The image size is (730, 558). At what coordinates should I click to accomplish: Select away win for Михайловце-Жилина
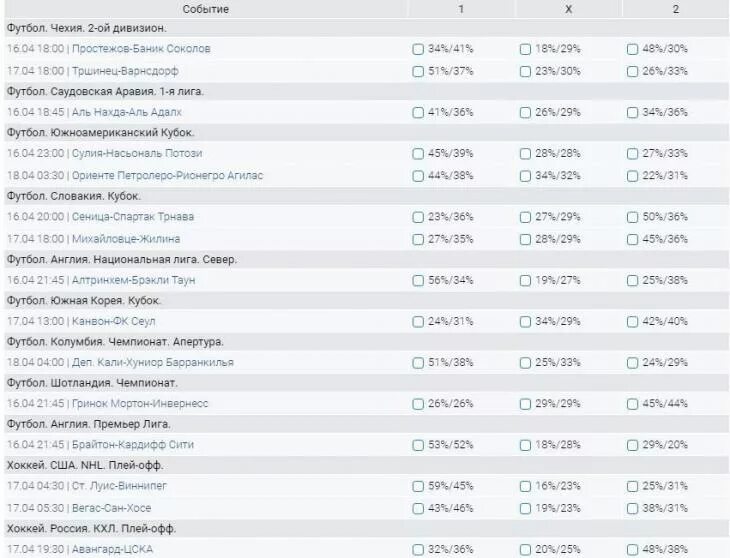632,238
